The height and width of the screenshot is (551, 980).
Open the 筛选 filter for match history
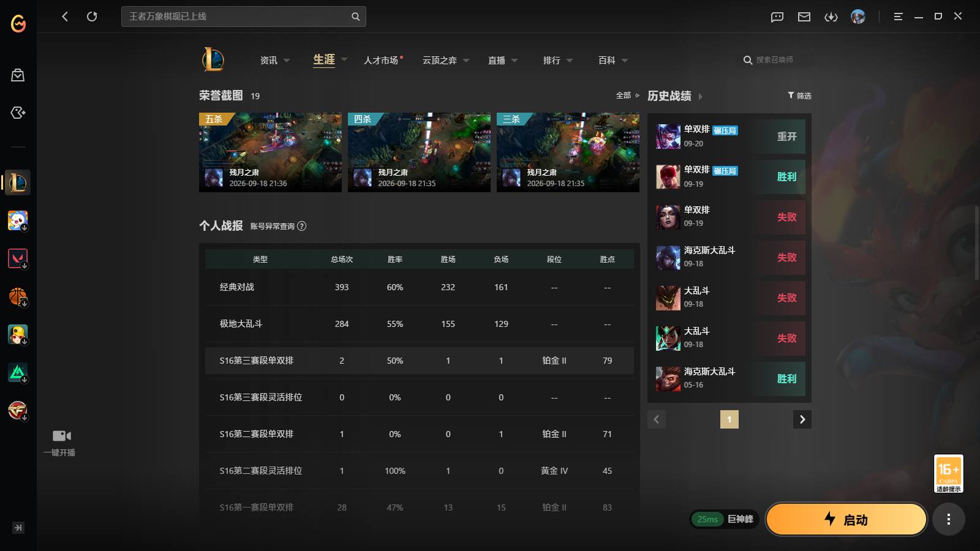coord(799,96)
